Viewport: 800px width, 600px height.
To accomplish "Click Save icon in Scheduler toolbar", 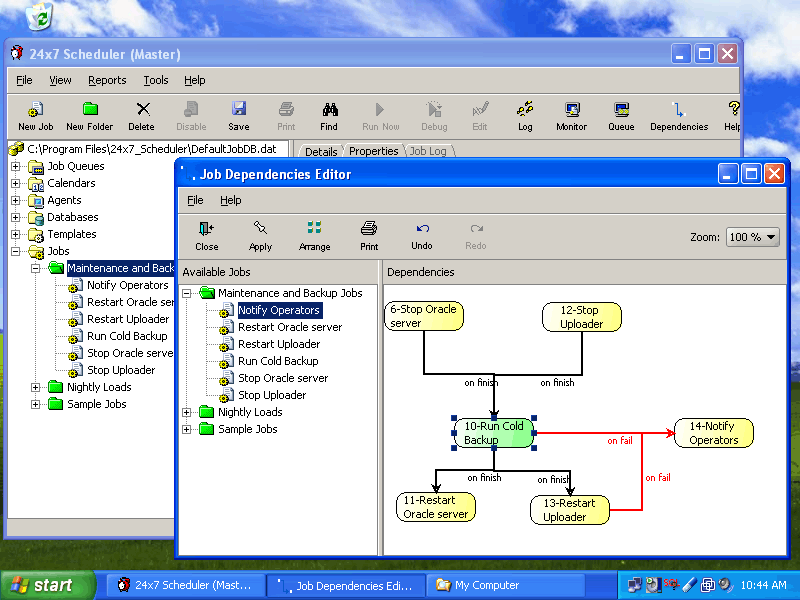I will point(239,109).
